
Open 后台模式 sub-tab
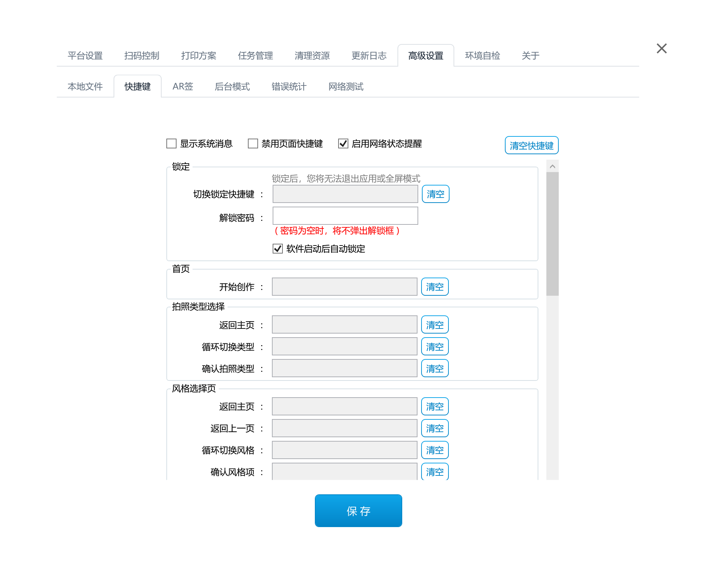click(x=232, y=87)
